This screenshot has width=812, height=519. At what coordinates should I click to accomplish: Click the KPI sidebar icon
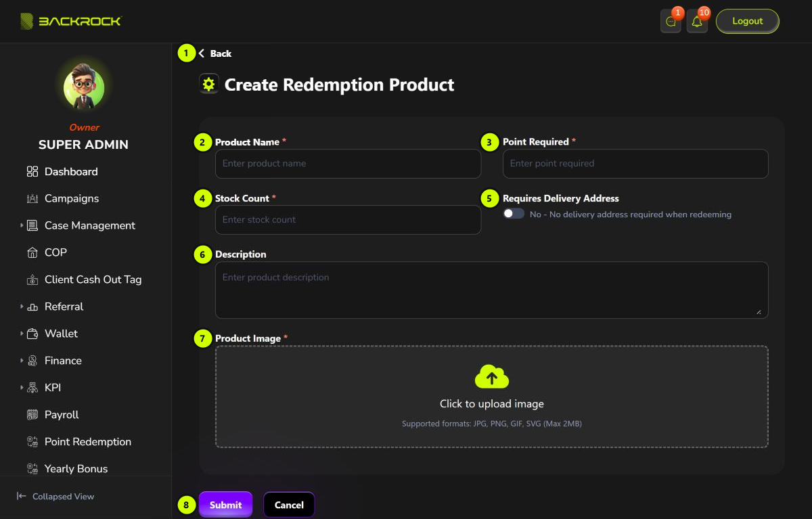pos(32,388)
